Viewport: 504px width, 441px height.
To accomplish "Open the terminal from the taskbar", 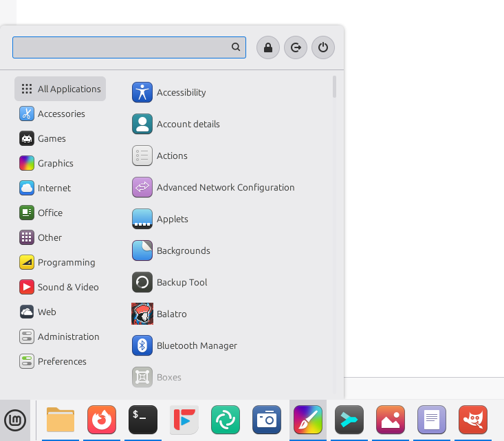I will click(143, 419).
